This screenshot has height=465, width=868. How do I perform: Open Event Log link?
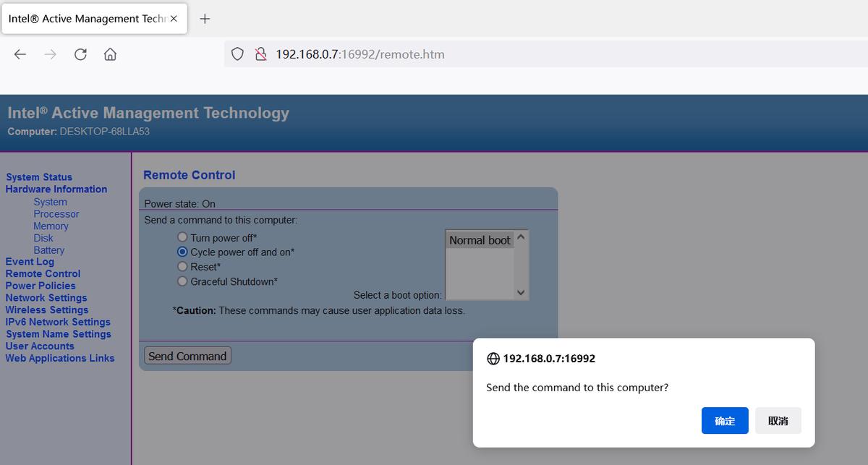30,262
